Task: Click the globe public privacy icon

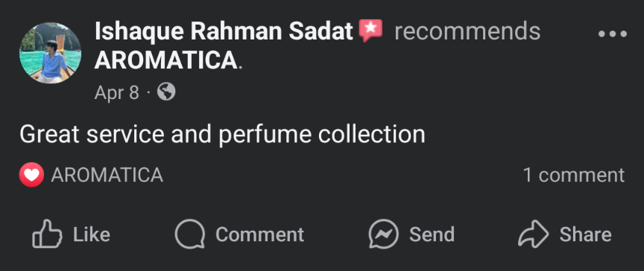Action: [166, 92]
